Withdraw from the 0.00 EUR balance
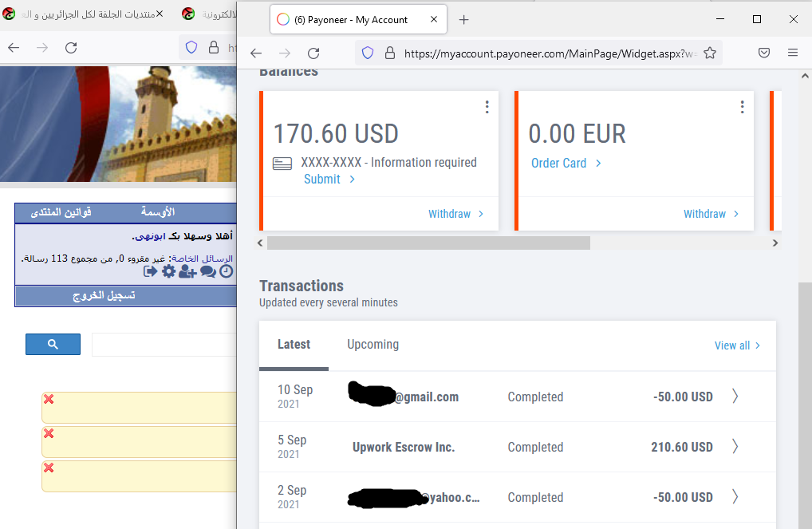The width and height of the screenshot is (812, 529). [711, 214]
